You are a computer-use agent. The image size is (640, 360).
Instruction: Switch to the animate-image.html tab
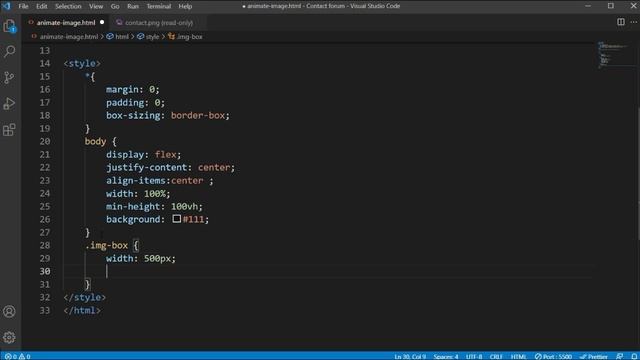pos(65,23)
